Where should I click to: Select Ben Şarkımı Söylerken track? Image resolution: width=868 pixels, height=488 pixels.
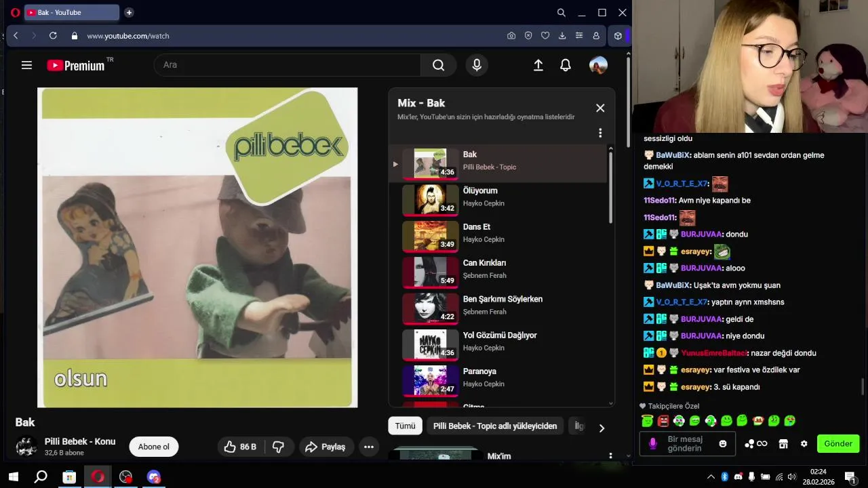(x=498, y=308)
